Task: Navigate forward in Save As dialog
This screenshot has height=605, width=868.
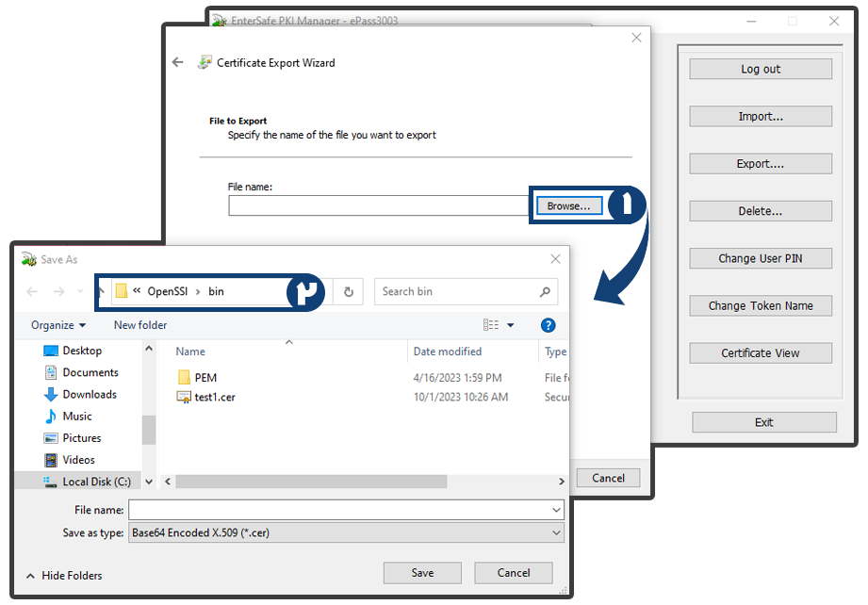Action: tap(58, 292)
